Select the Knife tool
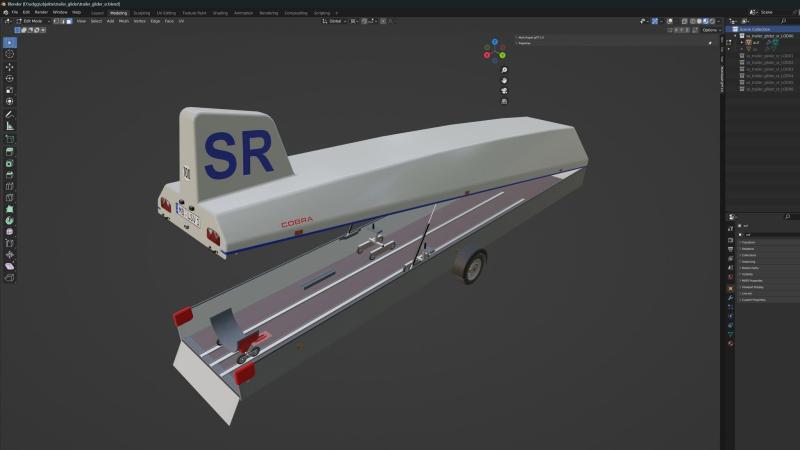Viewport: 800px width, 450px height. 10,197
